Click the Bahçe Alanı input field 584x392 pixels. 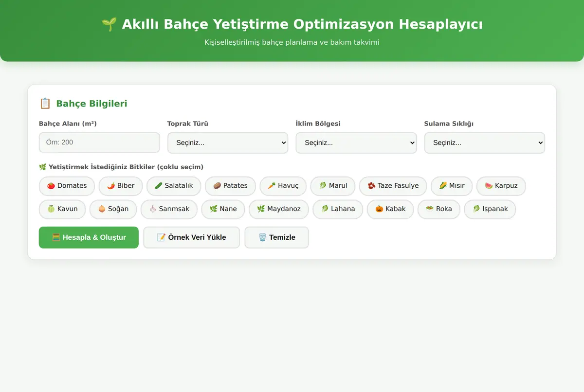coord(99,143)
